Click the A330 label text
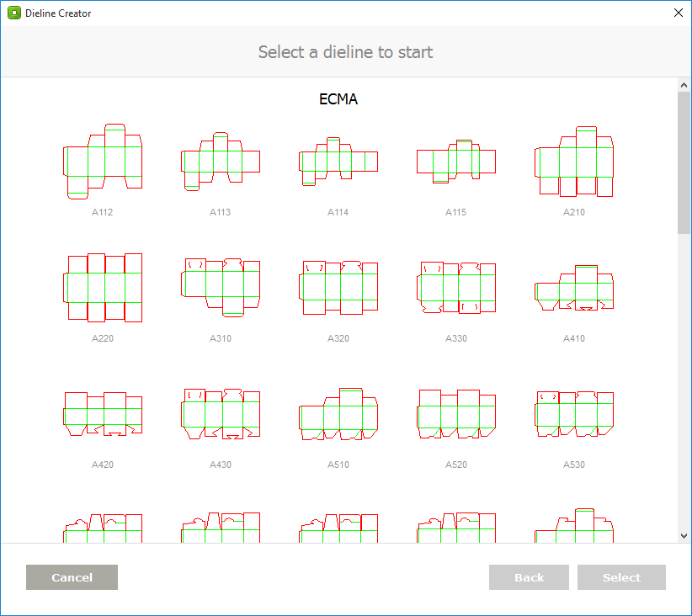Screen dimensions: 692x616 (x=456, y=338)
